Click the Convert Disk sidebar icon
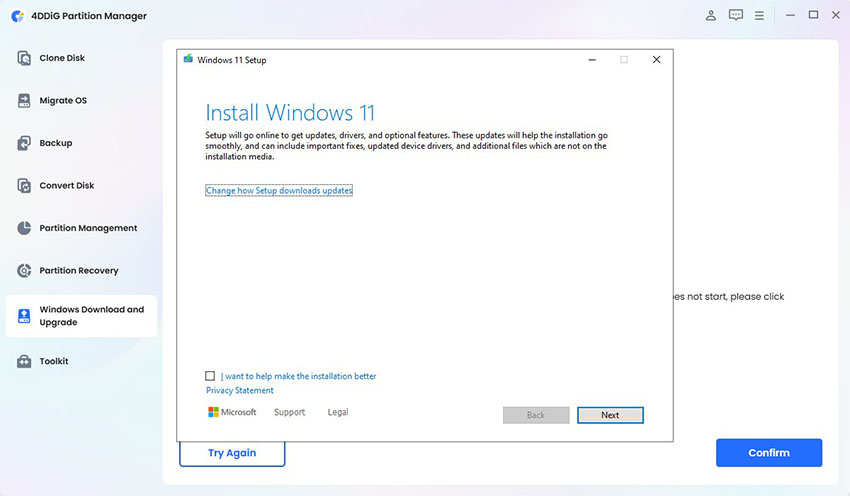The width and height of the screenshot is (850, 496). point(24,185)
